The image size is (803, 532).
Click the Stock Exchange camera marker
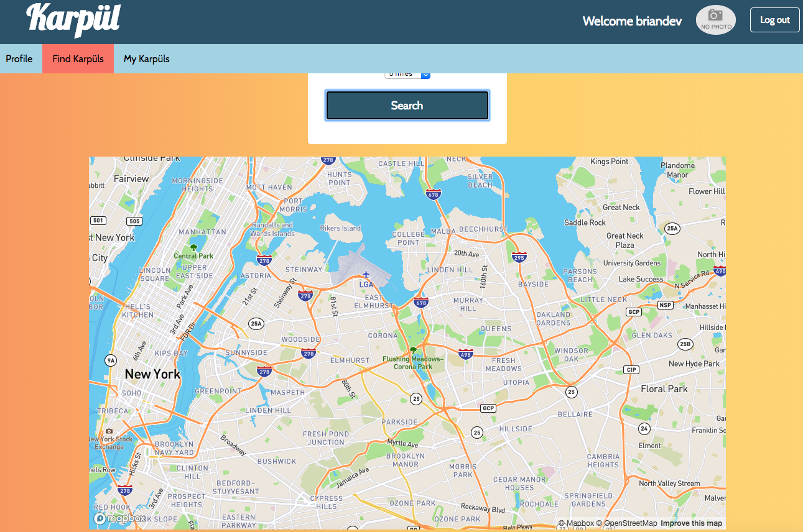click(x=109, y=431)
